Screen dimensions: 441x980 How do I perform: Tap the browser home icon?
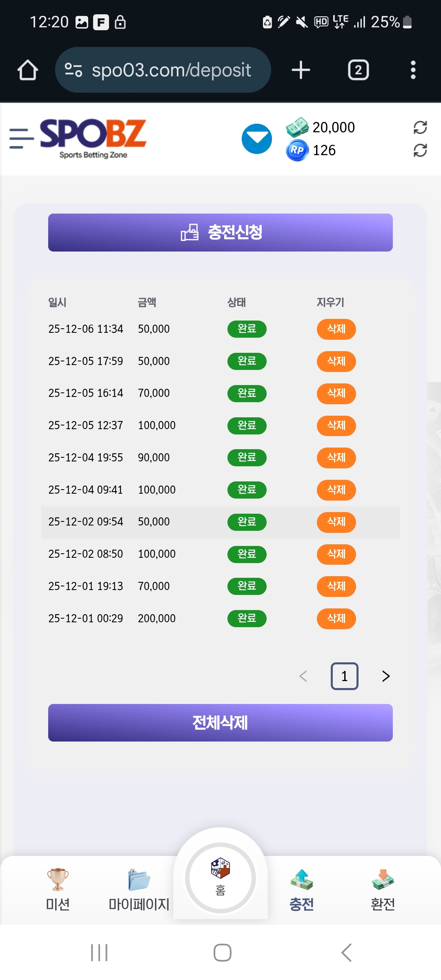point(28,70)
